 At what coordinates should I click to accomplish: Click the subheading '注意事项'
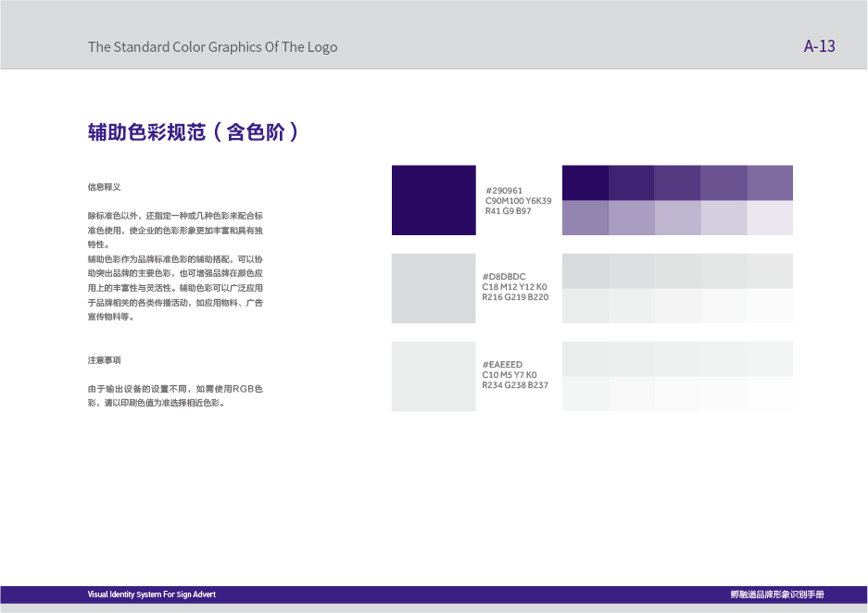pyautogui.click(x=104, y=360)
